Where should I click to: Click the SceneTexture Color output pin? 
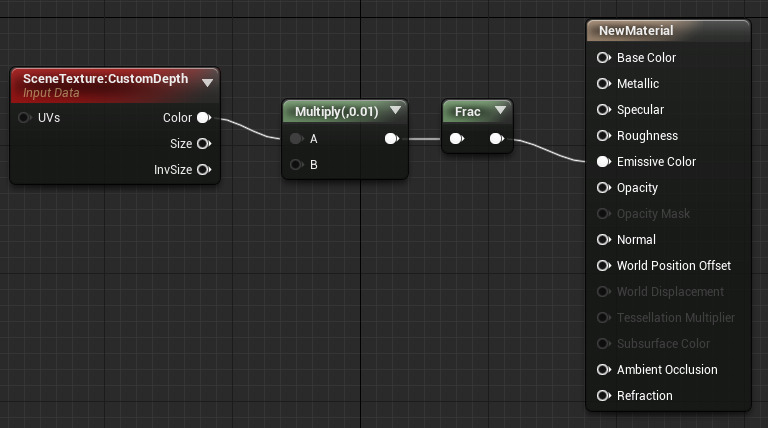[204, 118]
